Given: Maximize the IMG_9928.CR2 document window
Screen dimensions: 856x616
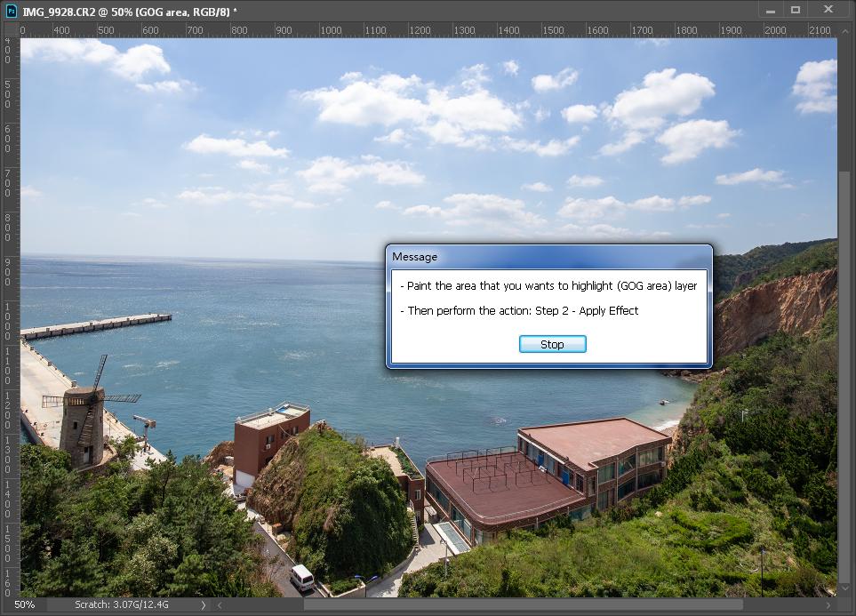Looking at the screenshot, I should (x=796, y=10).
